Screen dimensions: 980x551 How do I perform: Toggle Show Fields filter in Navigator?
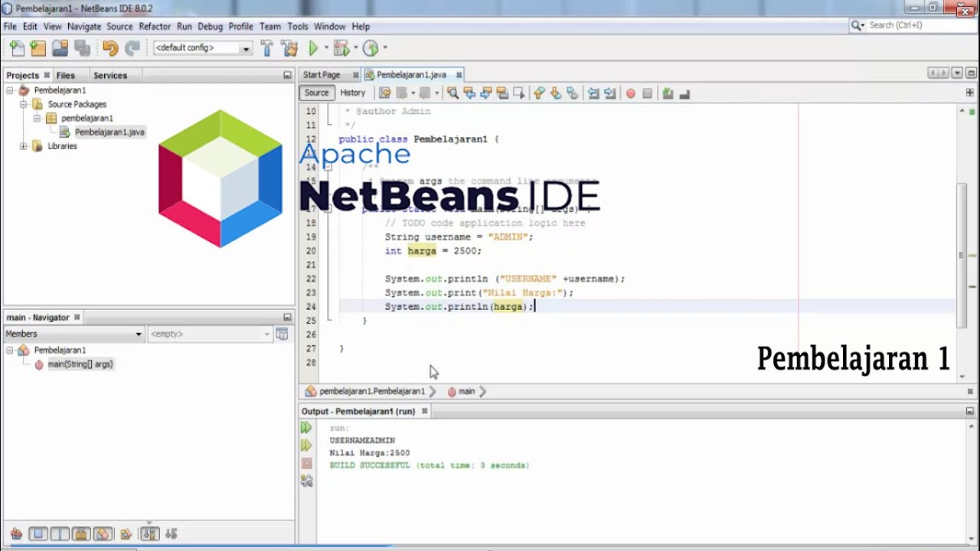pyautogui.click(x=38, y=534)
